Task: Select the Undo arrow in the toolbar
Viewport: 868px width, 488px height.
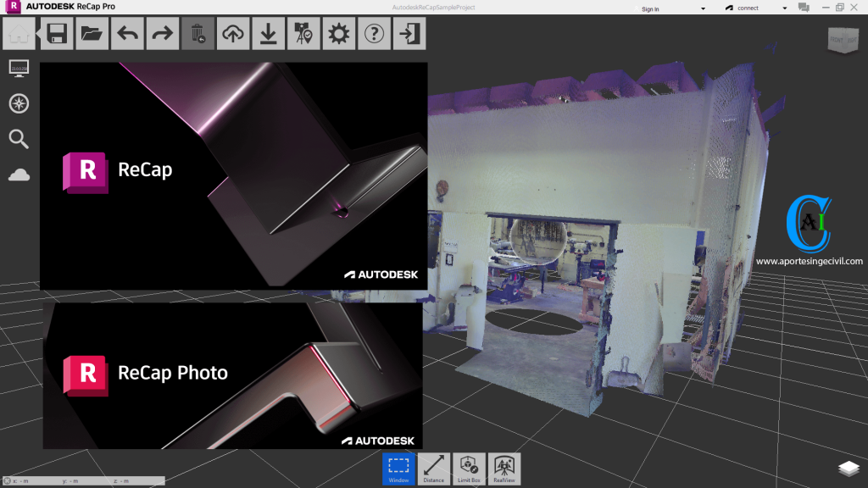Action: 127,34
